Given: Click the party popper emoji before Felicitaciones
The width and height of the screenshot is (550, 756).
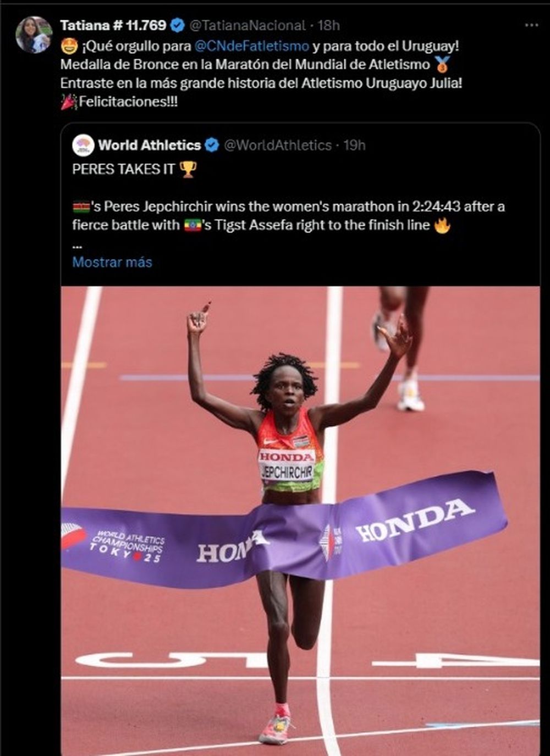Looking at the screenshot, I should point(69,102).
